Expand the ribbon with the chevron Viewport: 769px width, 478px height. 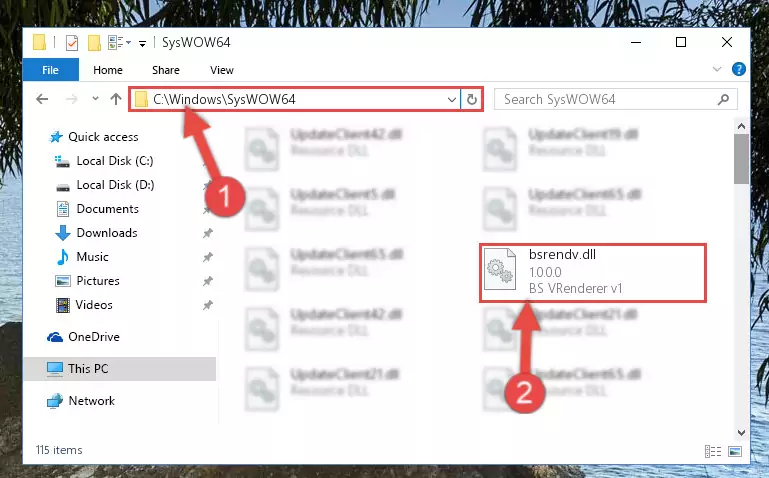click(x=717, y=69)
